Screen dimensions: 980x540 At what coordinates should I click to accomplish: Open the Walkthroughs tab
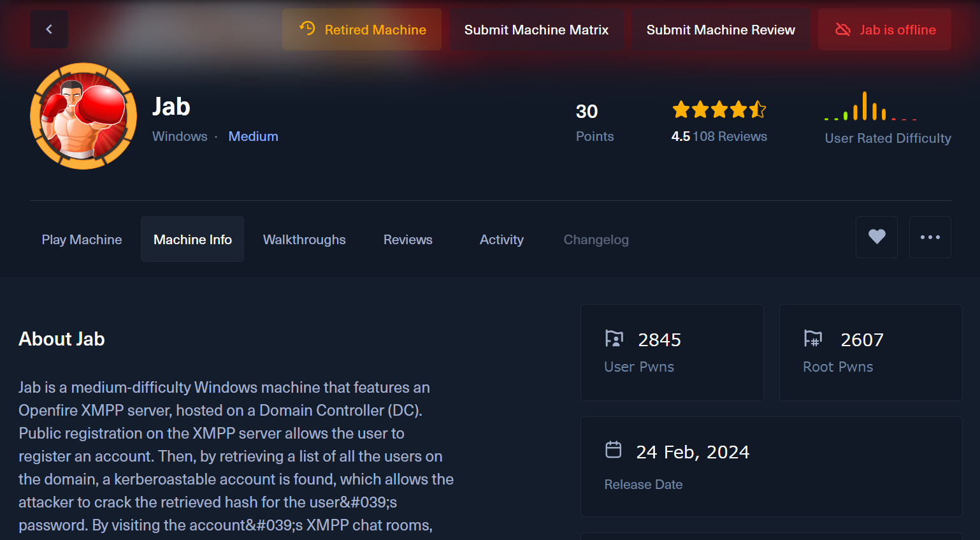(x=305, y=240)
